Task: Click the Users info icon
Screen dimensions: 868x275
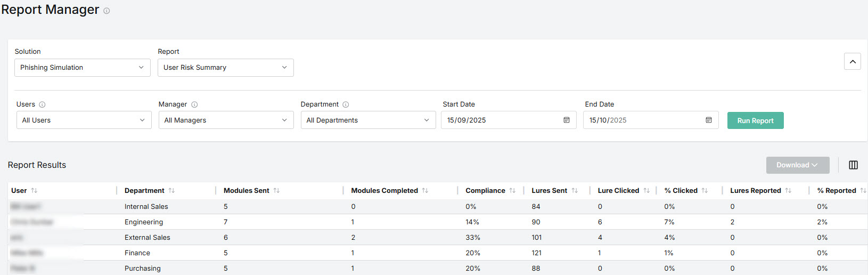Action: [x=42, y=104]
